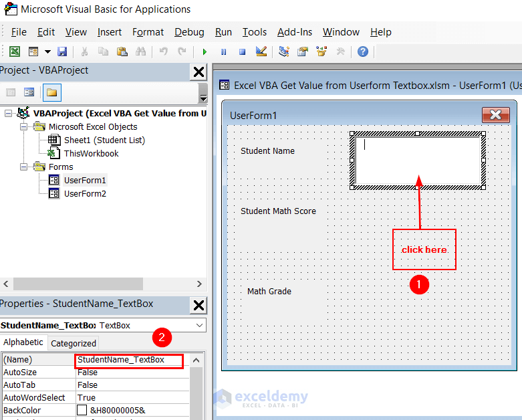Open the Insert UserForm dropdown arrow
The image size is (522, 420).
pos(47,51)
